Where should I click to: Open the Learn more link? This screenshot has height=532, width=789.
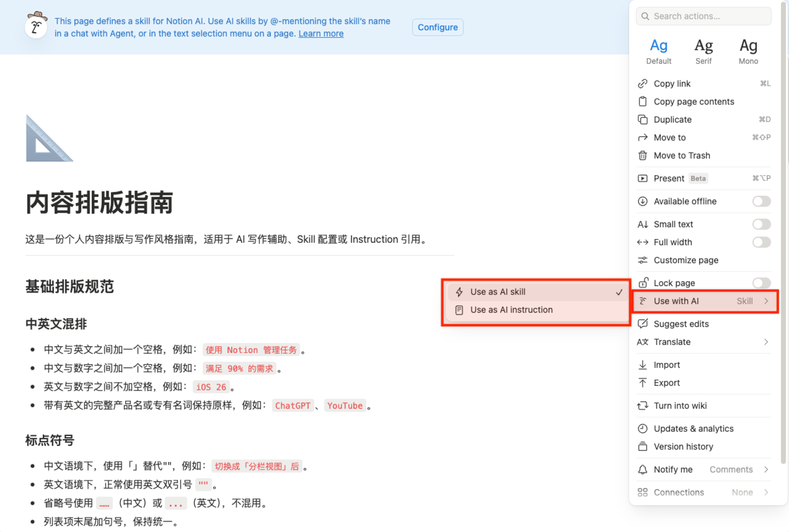tap(321, 33)
